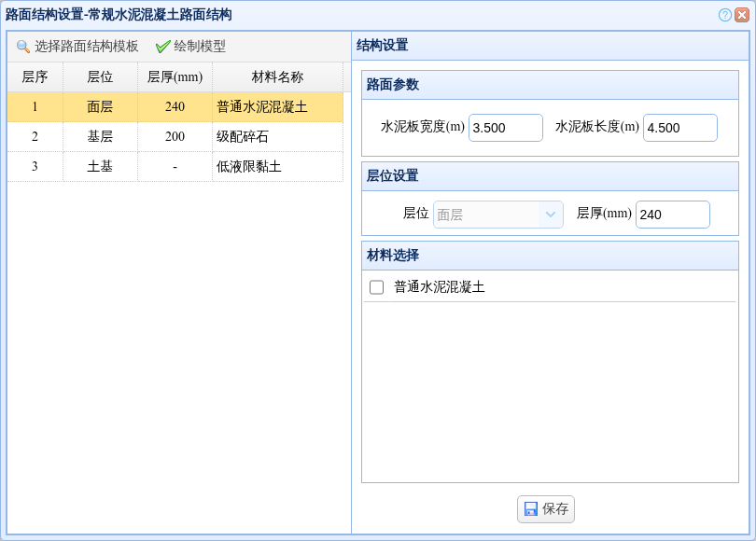
Task: Click the 材料选择 section header
Action: click(550, 256)
